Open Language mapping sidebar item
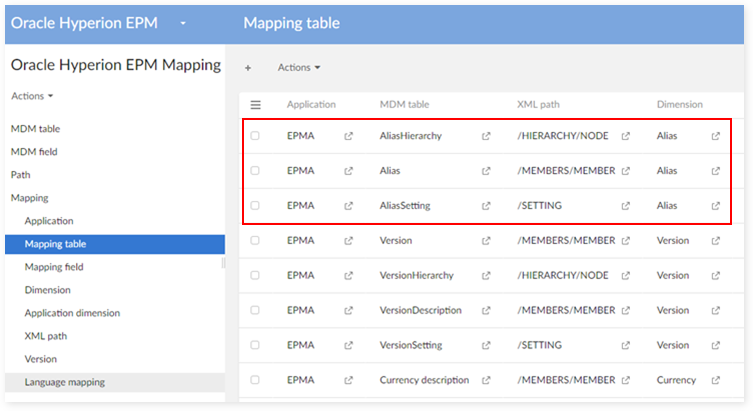 pos(64,382)
